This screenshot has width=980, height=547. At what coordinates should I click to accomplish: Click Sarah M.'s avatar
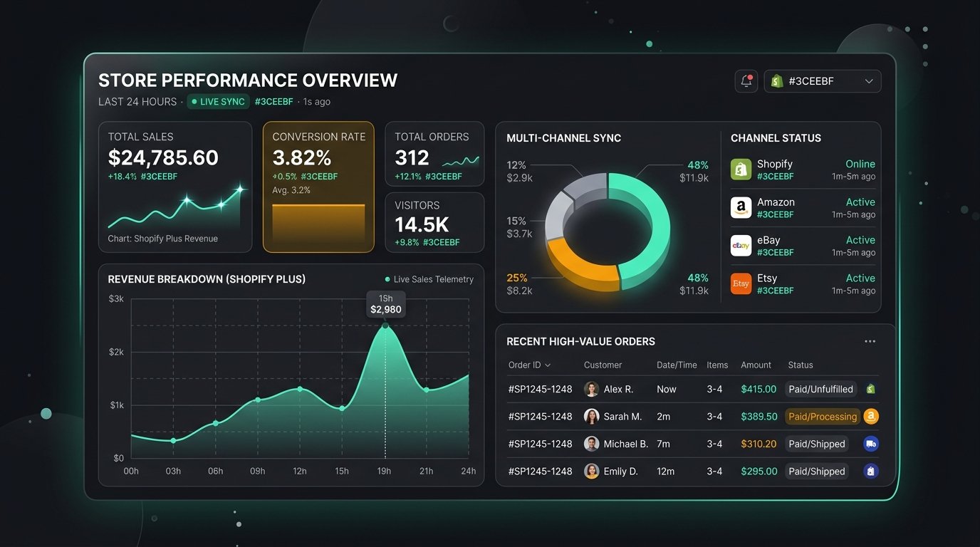tap(591, 417)
